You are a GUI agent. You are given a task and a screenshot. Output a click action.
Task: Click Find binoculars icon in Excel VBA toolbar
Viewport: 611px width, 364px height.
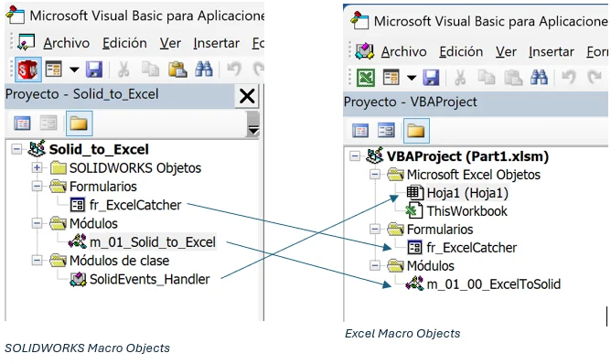540,77
